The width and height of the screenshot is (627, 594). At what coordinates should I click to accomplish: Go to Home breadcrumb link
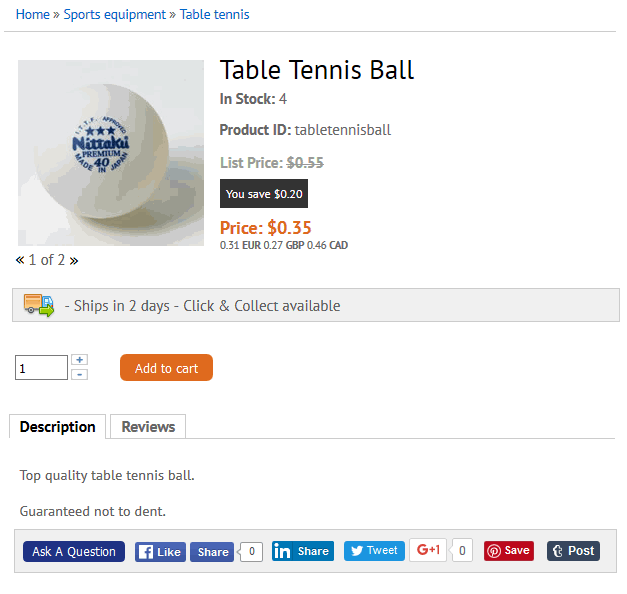pos(32,14)
